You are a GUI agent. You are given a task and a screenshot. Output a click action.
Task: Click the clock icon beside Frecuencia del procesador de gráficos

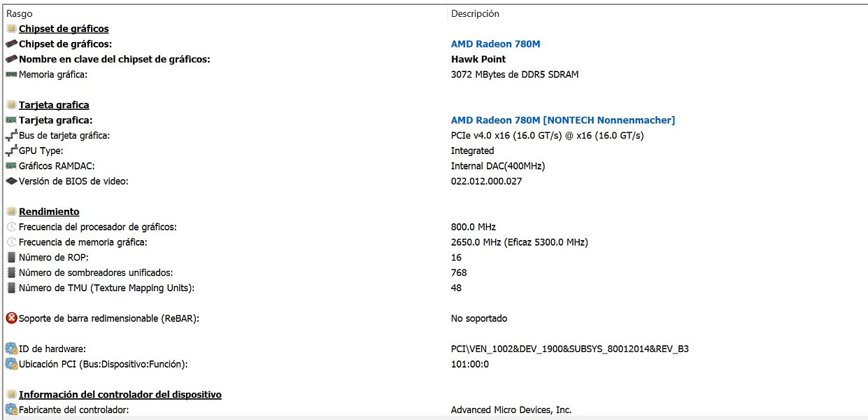click(11, 227)
